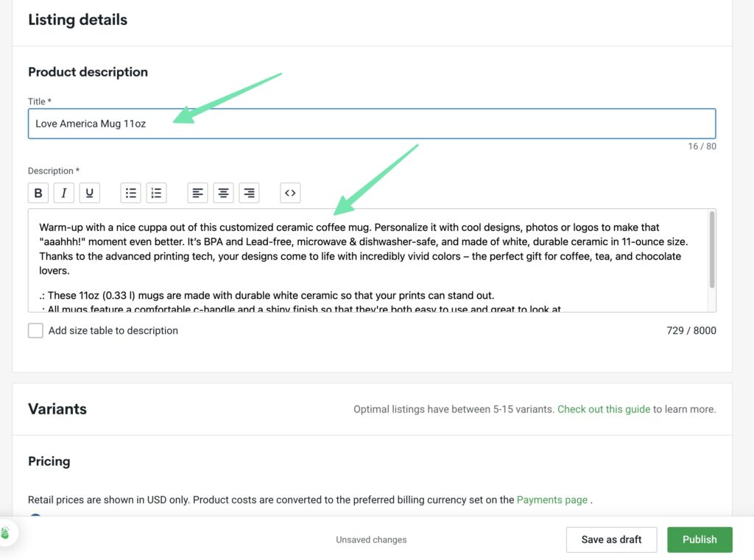Insert a numbered list in description
This screenshot has height=560, width=754.
pos(156,193)
